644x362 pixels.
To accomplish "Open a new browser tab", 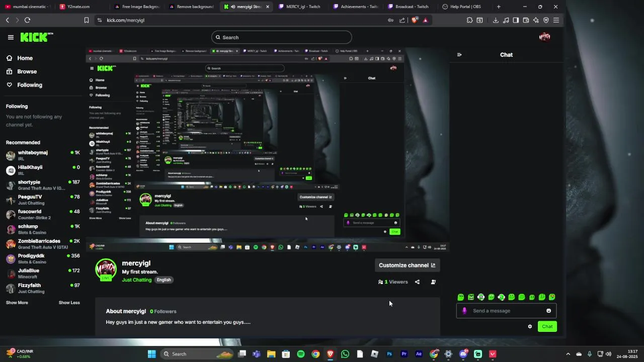I will [499, 7].
